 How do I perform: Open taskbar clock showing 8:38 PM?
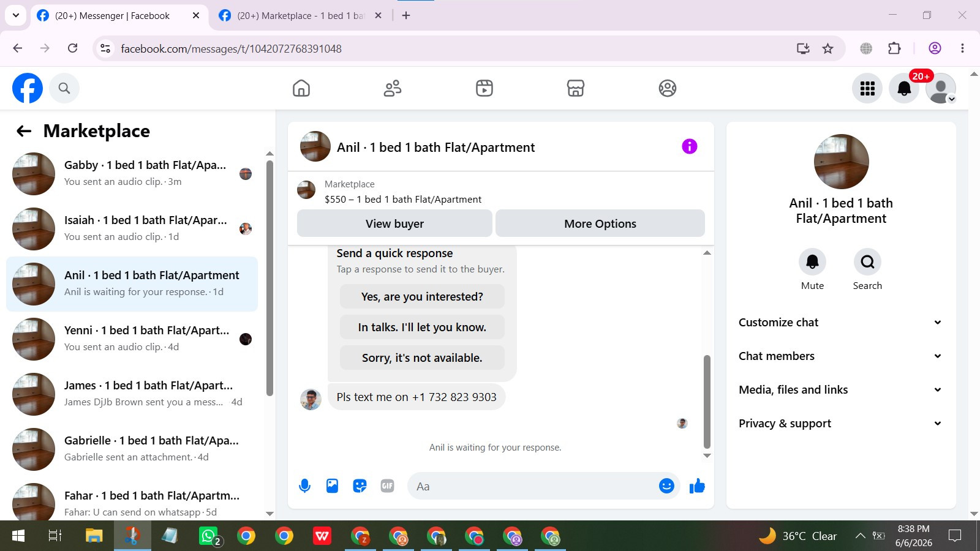click(x=913, y=536)
